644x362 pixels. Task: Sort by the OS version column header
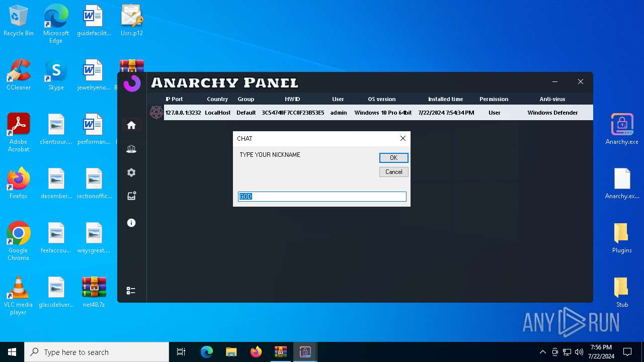382,99
